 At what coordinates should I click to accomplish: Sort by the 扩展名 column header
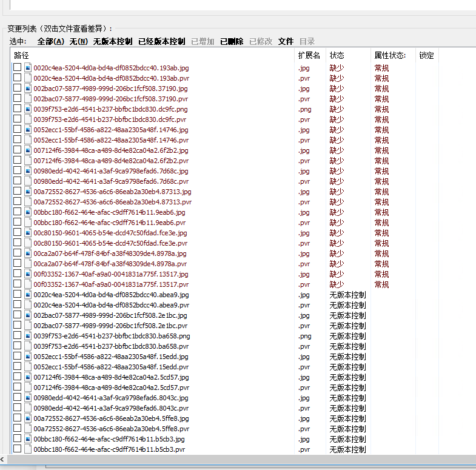310,55
